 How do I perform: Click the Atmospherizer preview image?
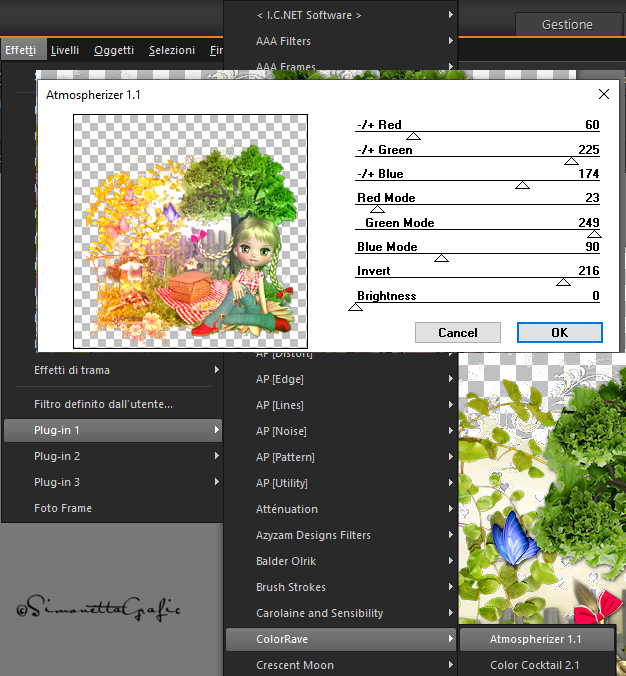pos(190,231)
